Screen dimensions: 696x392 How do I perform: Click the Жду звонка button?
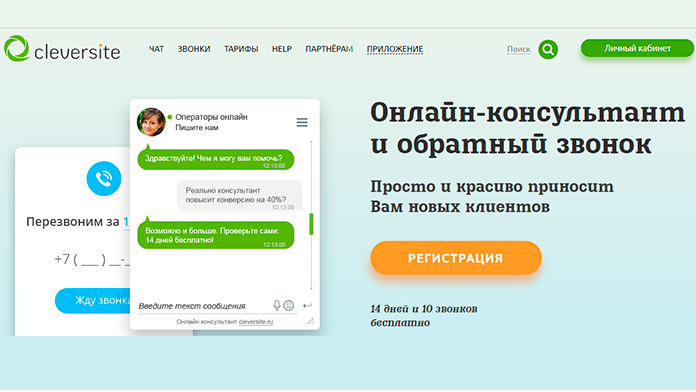click(x=93, y=301)
